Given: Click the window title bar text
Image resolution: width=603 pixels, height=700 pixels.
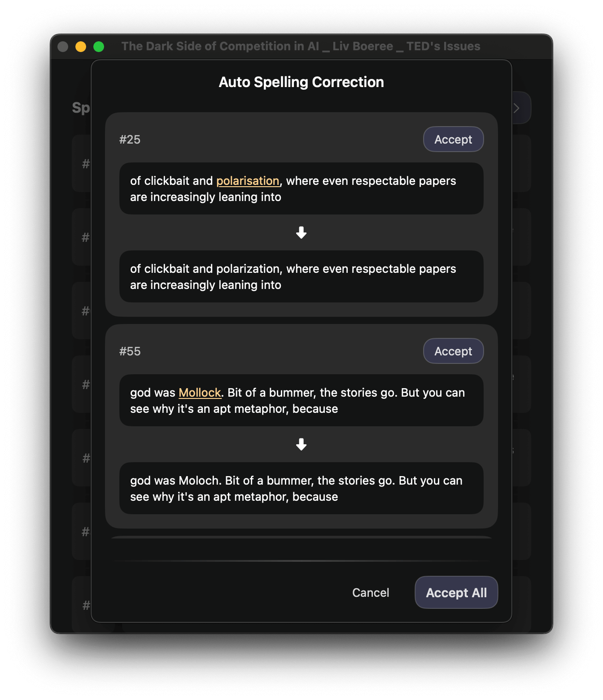Looking at the screenshot, I should (x=301, y=46).
